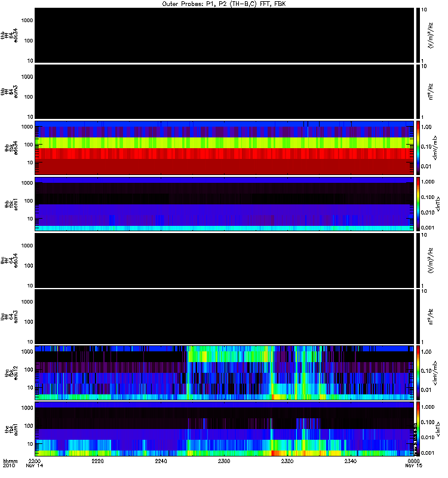Click the thb fbk edc34 color bar
The height and width of the screenshot is (478, 448).
coord(418,148)
